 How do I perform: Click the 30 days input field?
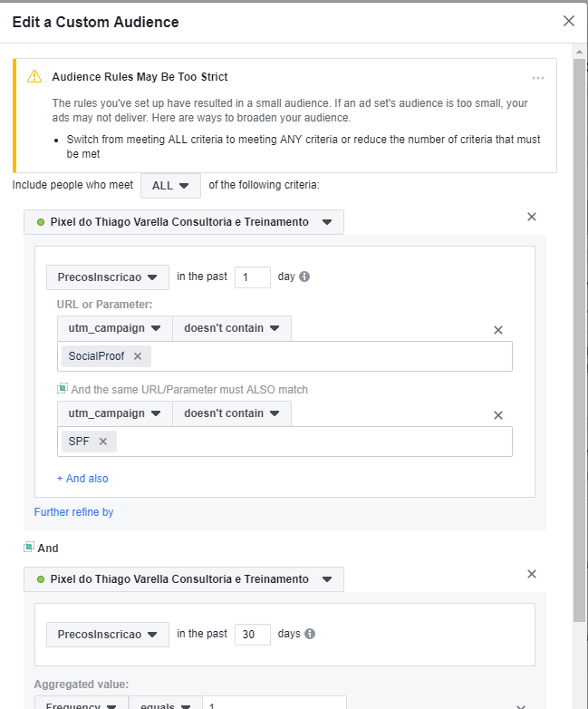tap(253, 634)
